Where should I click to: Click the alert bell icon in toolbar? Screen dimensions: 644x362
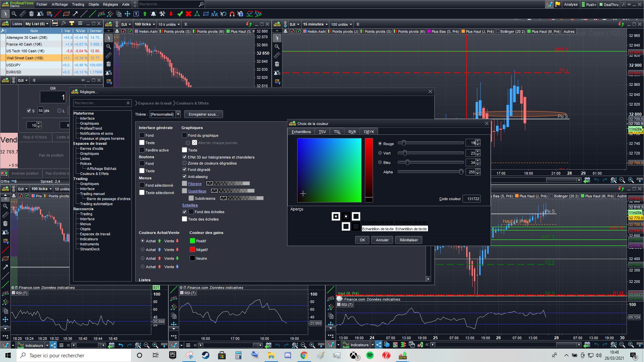[x=153, y=14]
